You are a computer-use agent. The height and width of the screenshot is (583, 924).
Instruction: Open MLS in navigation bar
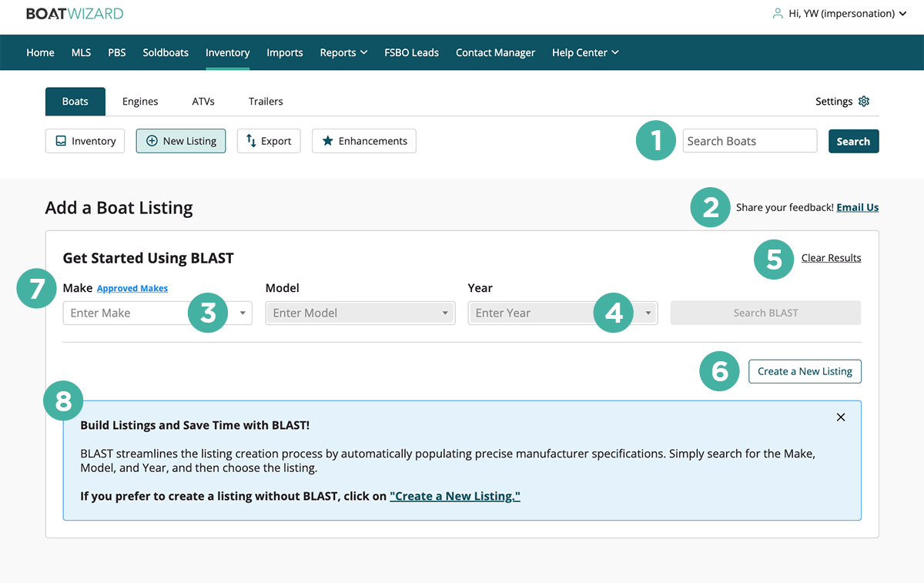[81, 52]
